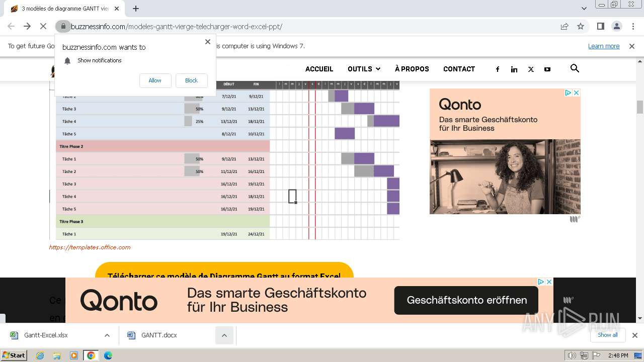Screen dimensions: 644x362
Task: Click the page vertical scrollbar thumb
Action: [x=640, y=107]
